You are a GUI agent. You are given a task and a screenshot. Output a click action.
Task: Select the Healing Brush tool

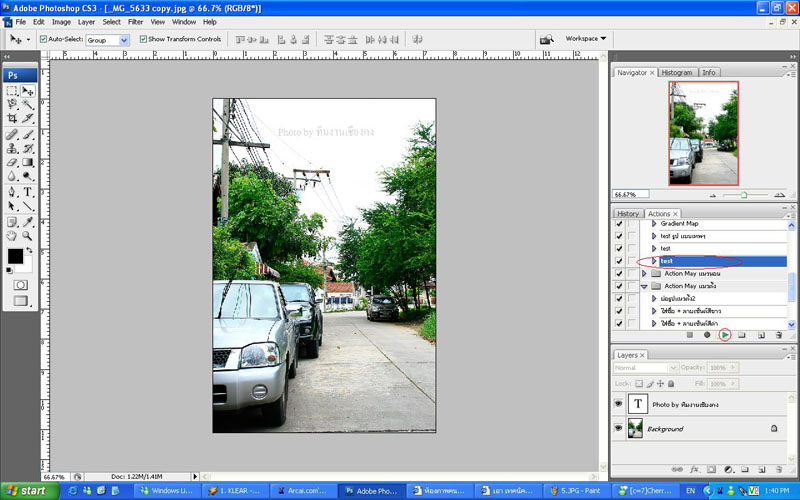pos(12,135)
